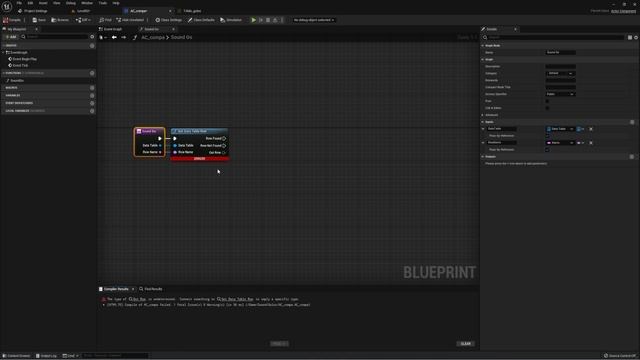Open the debug object selector dropdown
The image size is (640, 360).
point(313,20)
